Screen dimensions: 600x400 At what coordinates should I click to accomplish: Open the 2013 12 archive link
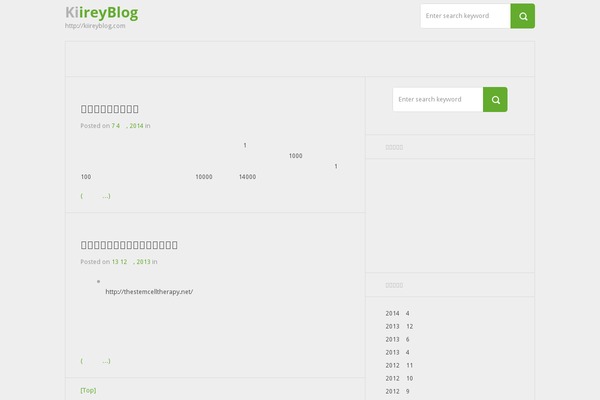(399, 327)
